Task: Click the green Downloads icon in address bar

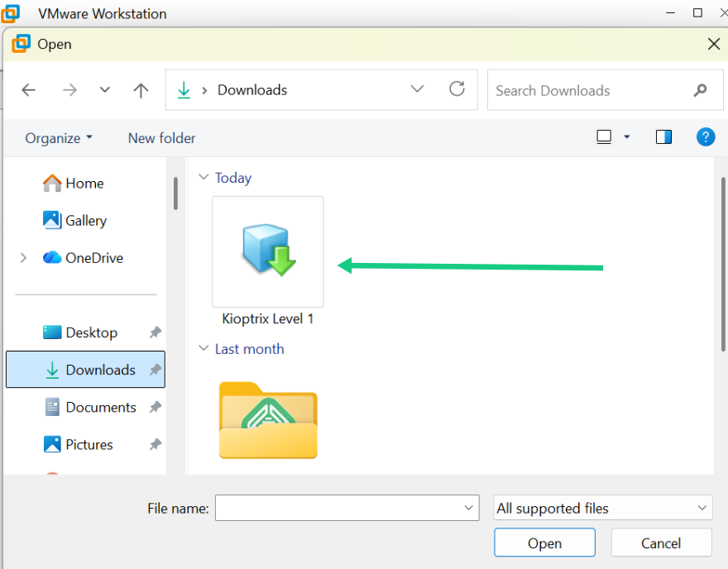Action: (x=184, y=90)
